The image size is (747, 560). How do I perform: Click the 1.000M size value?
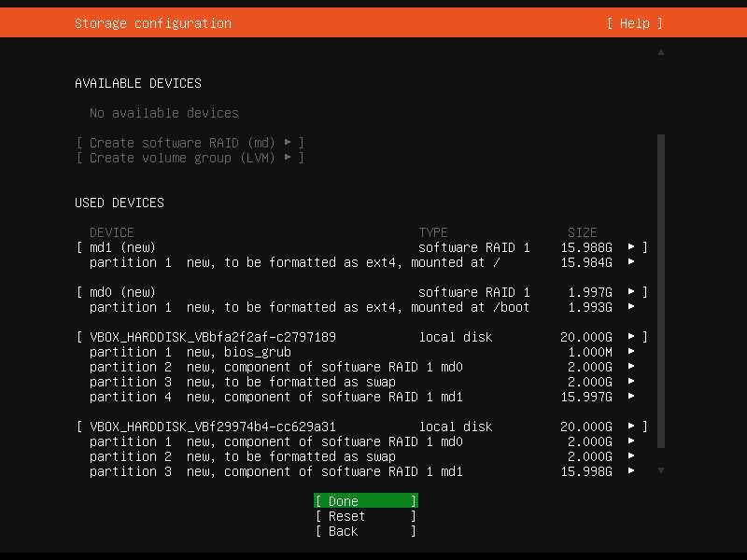[x=590, y=352]
